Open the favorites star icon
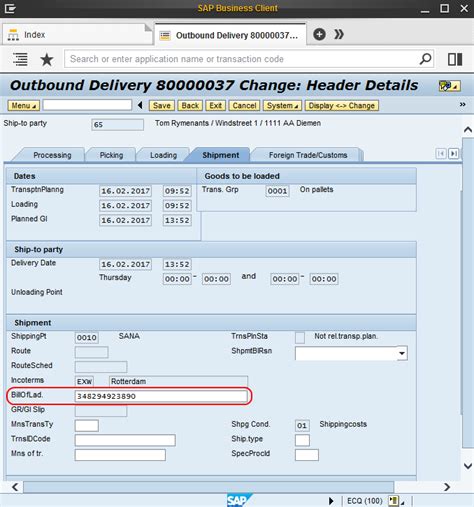The width and height of the screenshot is (474, 507). [47, 60]
